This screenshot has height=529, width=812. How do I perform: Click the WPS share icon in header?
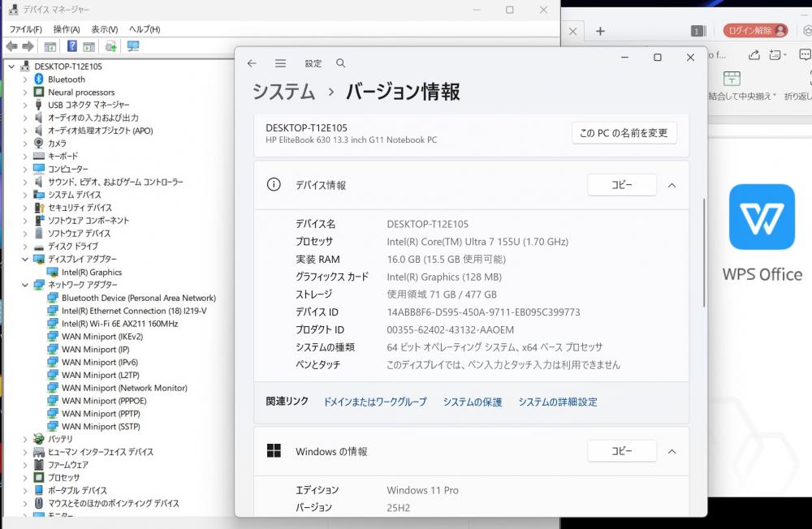[x=754, y=55]
